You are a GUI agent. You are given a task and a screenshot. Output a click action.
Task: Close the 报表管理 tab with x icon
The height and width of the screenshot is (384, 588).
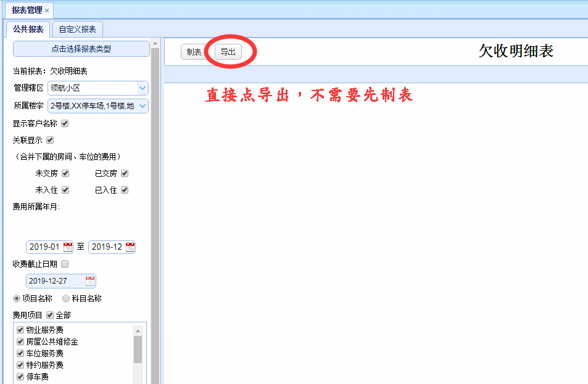[x=47, y=10]
